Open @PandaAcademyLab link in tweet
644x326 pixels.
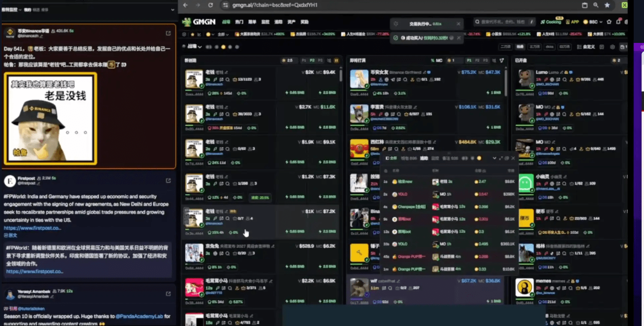click(139, 316)
